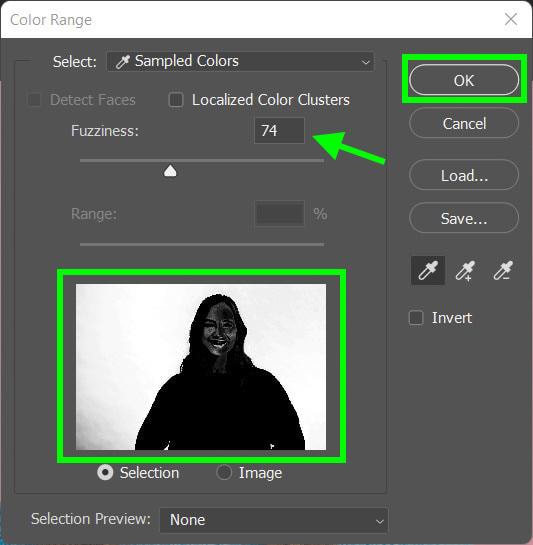Click the eyedropper icon in Select dropdown

click(122, 62)
